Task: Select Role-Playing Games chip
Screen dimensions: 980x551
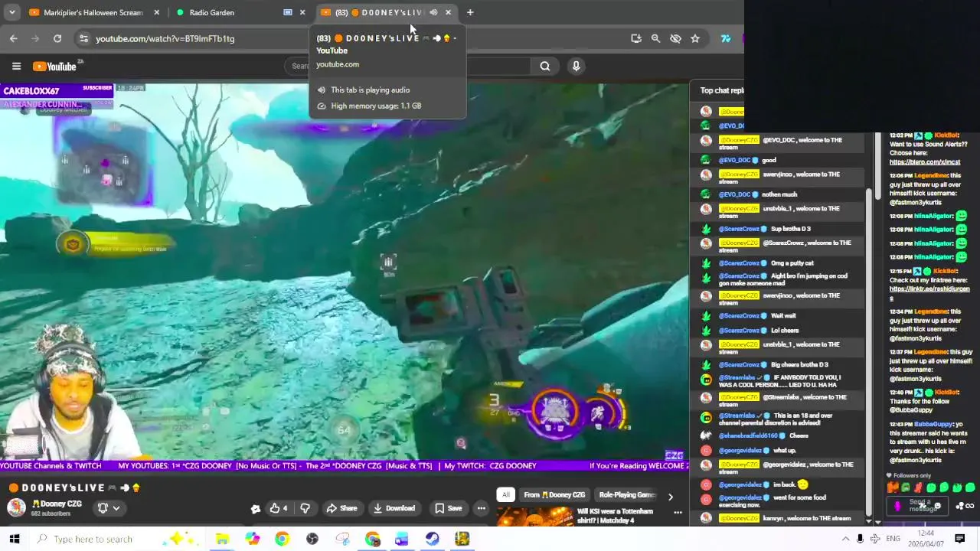Action: tap(627, 494)
